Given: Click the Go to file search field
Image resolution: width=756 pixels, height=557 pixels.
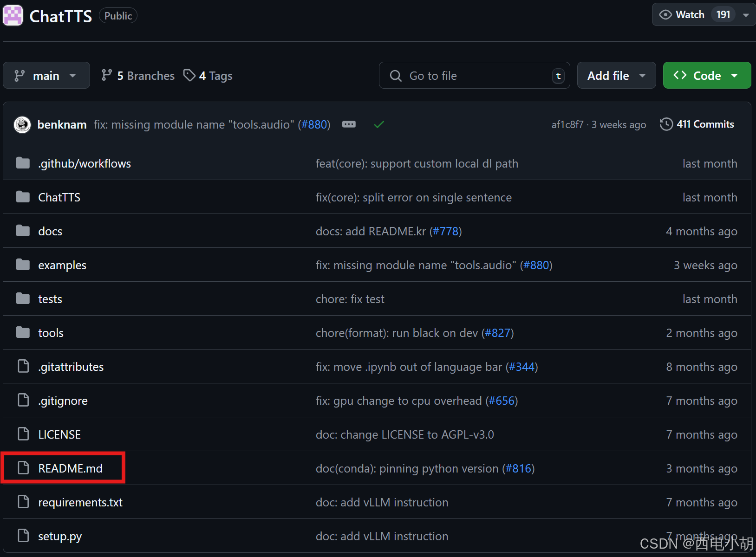Looking at the screenshot, I should click(x=474, y=75).
